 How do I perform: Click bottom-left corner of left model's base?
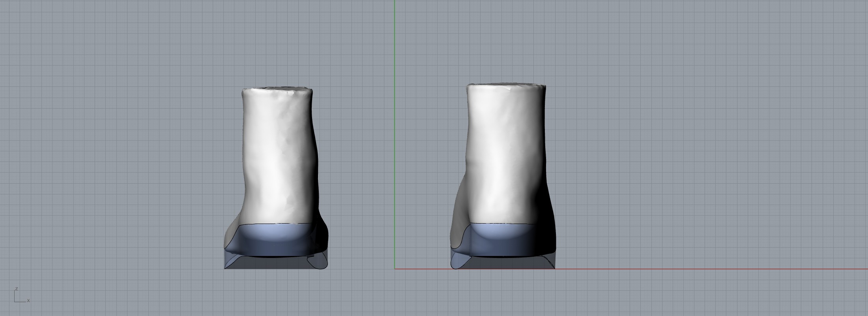225,268
